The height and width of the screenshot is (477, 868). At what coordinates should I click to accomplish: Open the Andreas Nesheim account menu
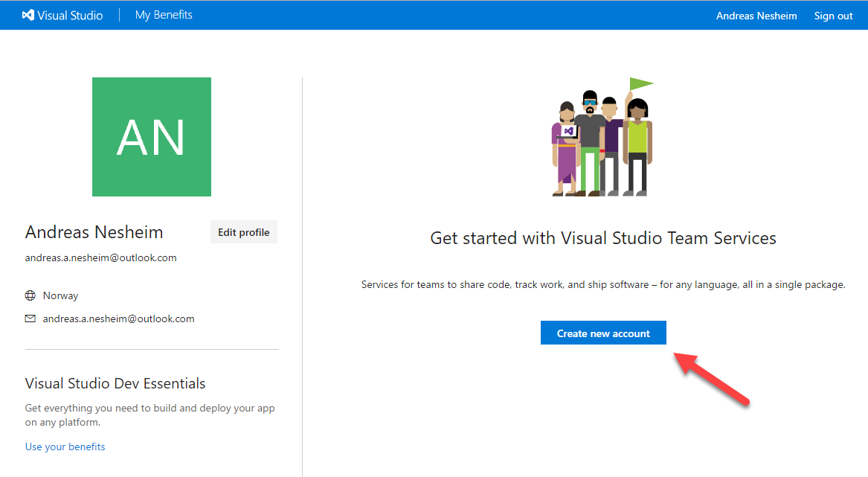coord(756,16)
